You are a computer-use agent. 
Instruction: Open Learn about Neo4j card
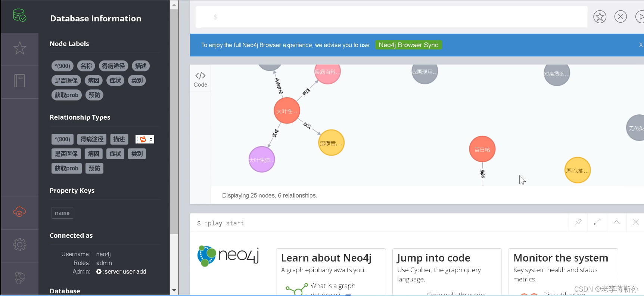331,272
